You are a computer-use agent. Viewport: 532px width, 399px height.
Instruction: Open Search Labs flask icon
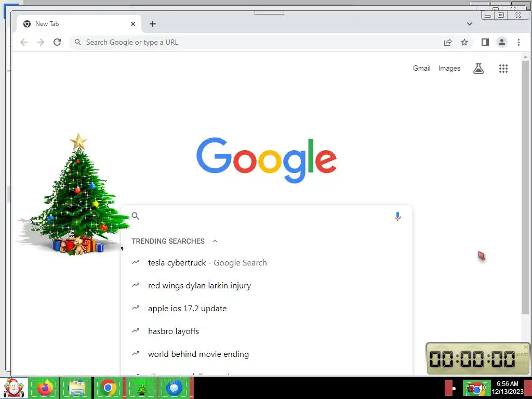point(478,69)
